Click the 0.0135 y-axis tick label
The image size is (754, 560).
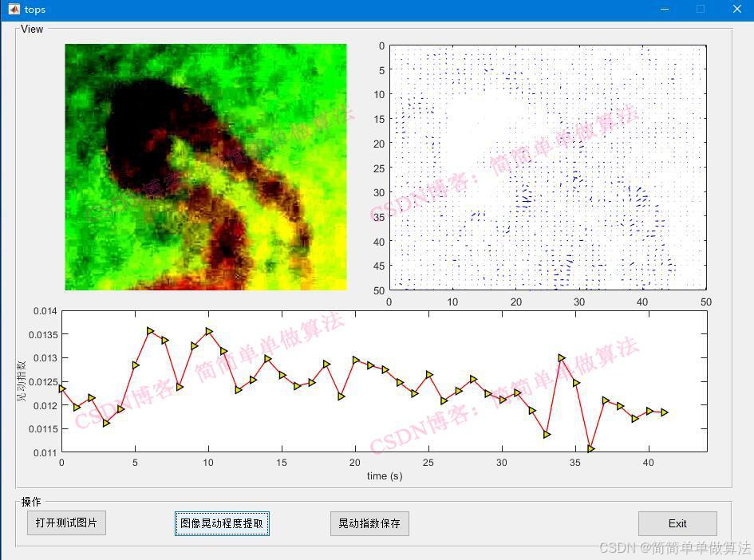(43, 334)
